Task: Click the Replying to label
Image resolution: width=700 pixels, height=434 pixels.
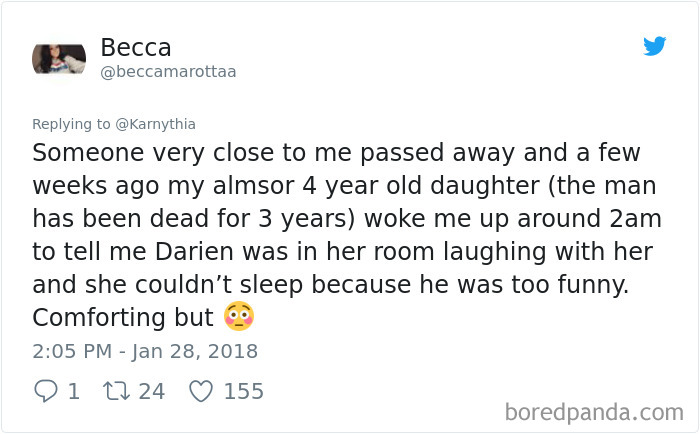Action: pos(71,124)
